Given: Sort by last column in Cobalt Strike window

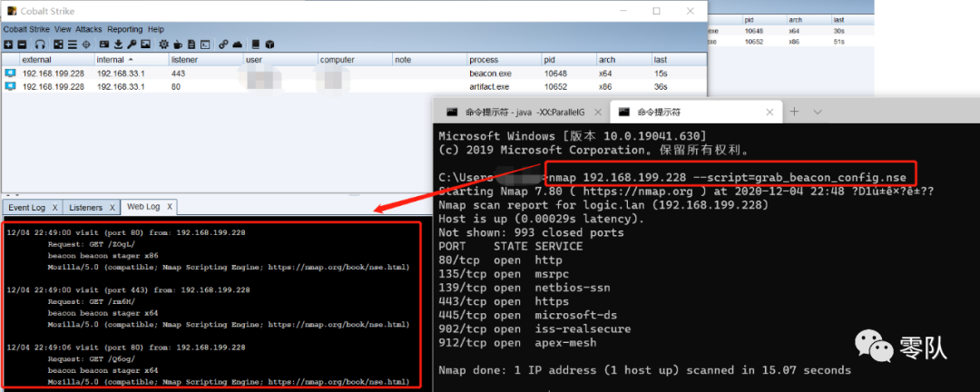Looking at the screenshot, I should [679, 60].
